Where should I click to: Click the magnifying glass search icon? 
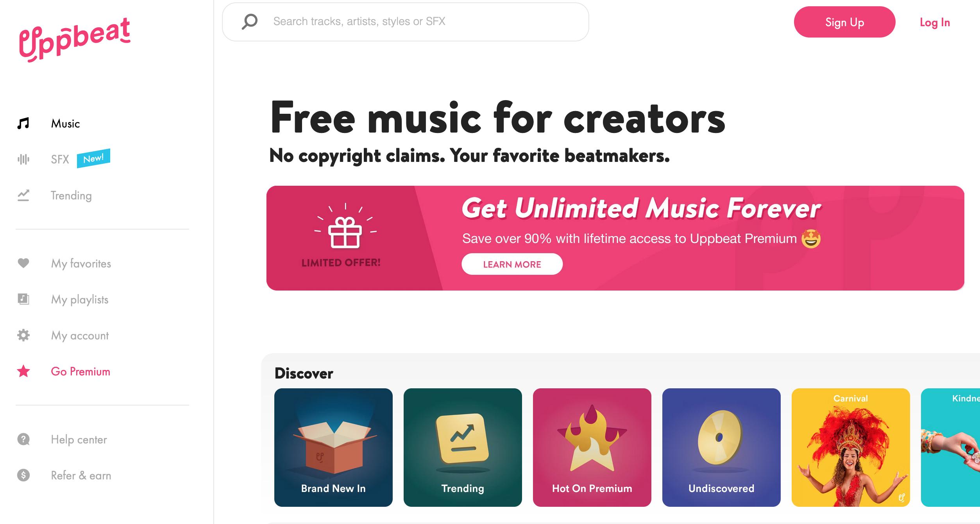(250, 22)
